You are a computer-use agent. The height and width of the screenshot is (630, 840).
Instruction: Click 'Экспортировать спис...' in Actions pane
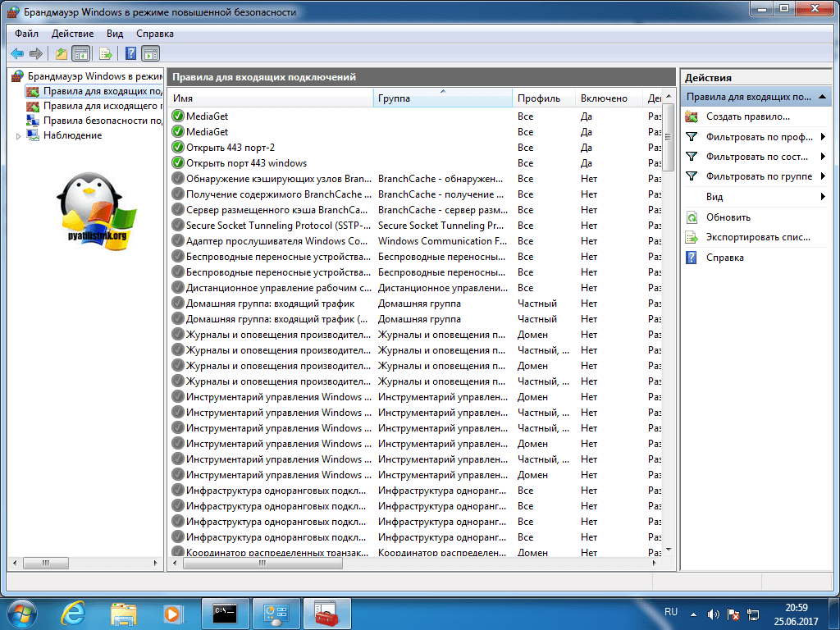tap(758, 237)
